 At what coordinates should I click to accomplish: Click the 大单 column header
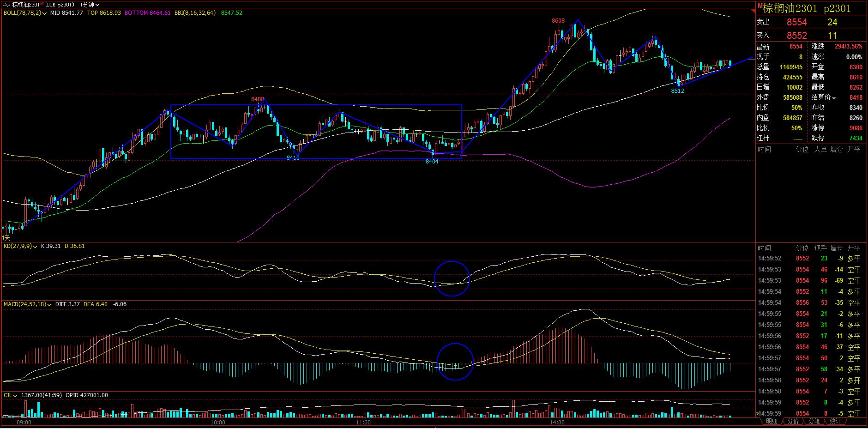(820, 149)
